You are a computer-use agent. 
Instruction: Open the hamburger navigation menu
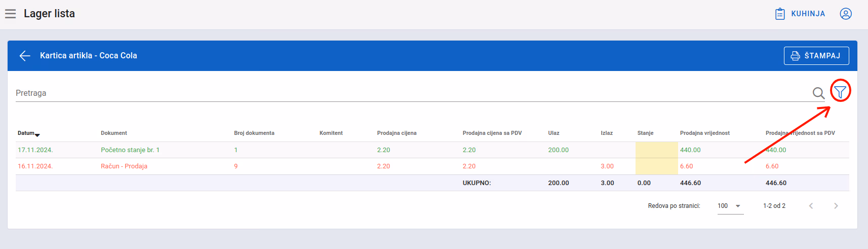(x=10, y=14)
